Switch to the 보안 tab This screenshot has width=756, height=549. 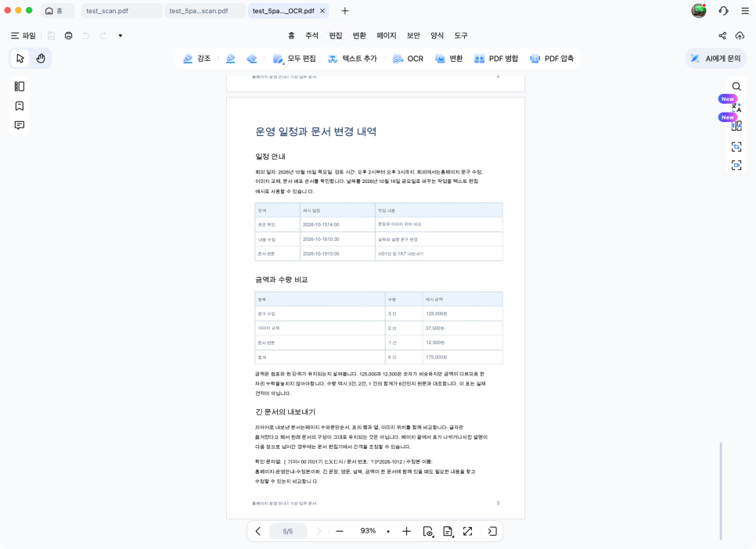tap(413, 36)
